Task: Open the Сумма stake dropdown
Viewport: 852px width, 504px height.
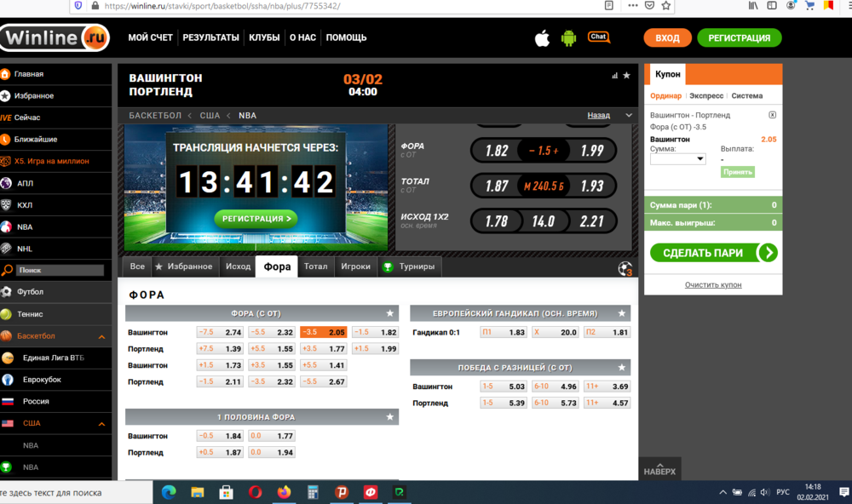Action: click(x=677, y=158)
